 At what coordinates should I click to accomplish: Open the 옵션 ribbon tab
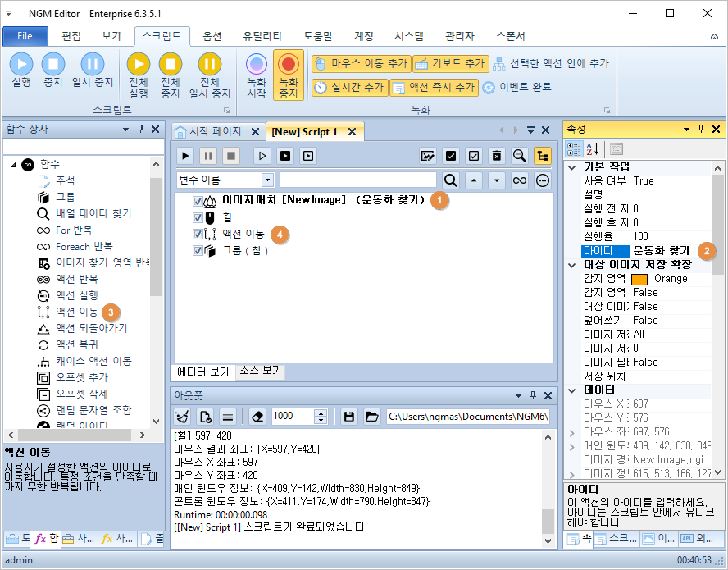coord(212,36)
